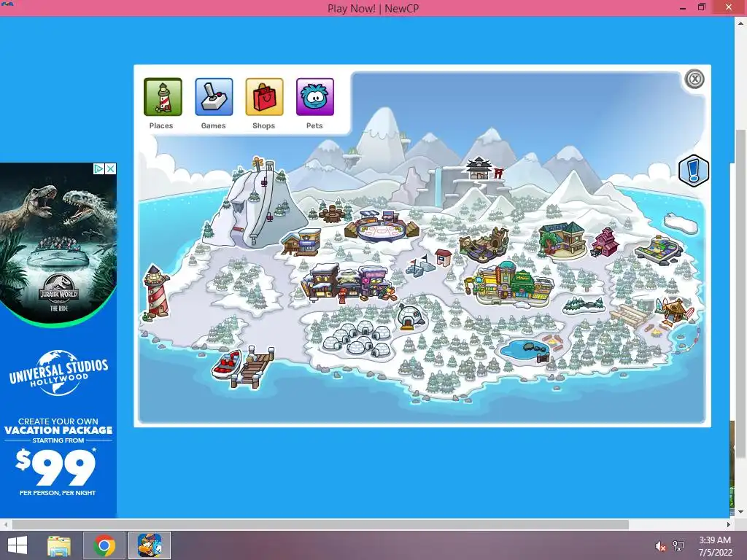Click the horizontal scrollbar left arrow
747x560 pixels.
(x=5, y=525)
